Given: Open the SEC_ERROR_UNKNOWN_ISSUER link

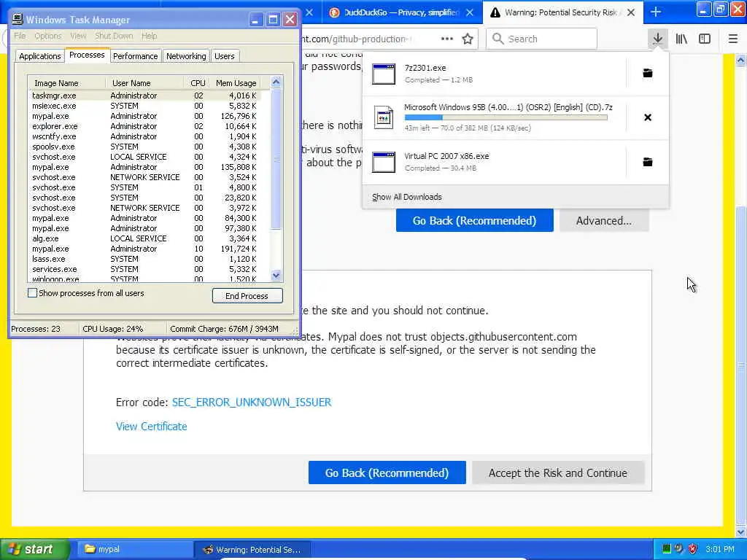Looking at the screenshot, I should (x=252, y=402).
